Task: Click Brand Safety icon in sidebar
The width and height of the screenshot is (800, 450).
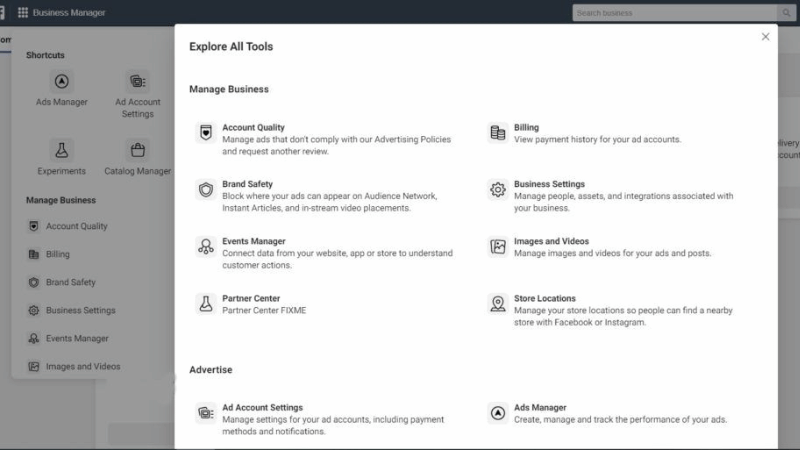Action: (34, 282)
